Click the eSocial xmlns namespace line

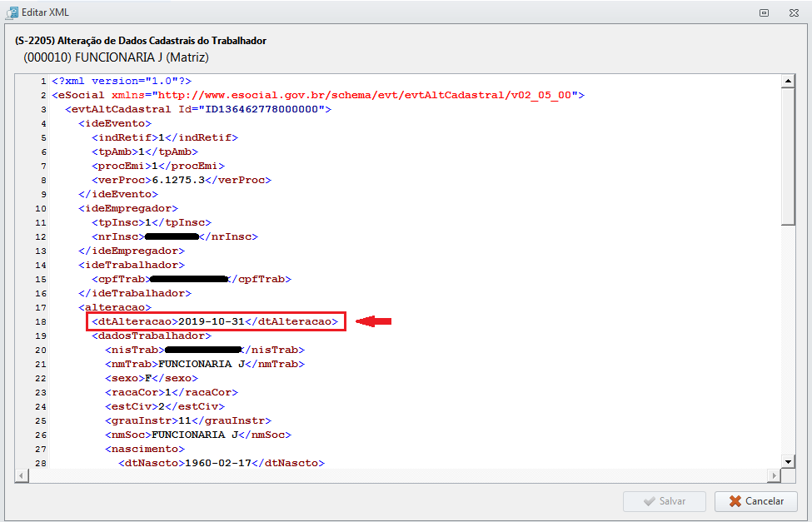[x=318, y=95]
